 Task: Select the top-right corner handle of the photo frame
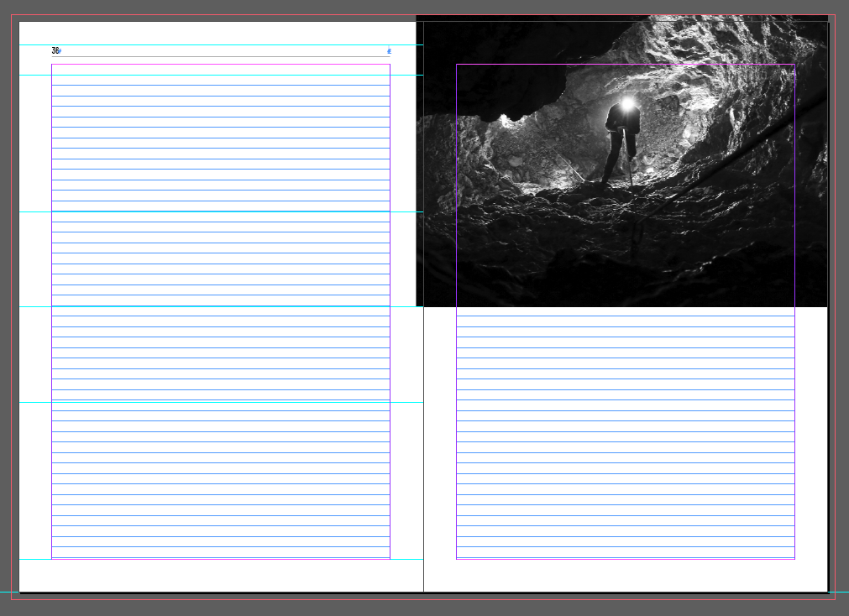point(795,62)
